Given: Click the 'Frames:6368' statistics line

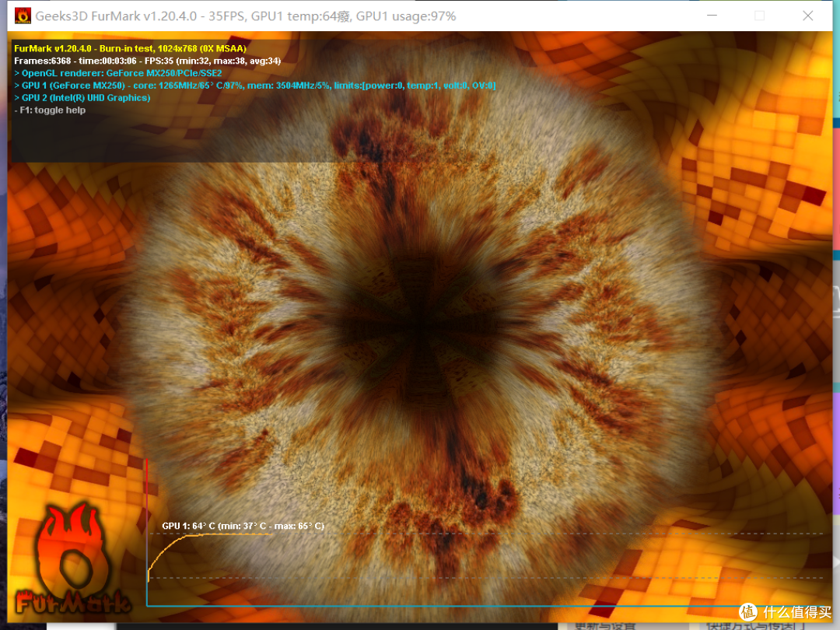Looking at the screenshot, I should 147,61.
